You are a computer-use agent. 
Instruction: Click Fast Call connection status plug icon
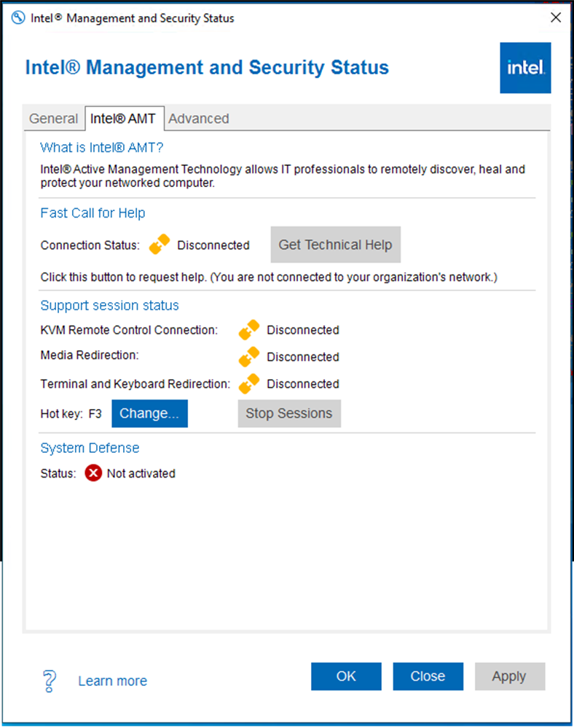point(160,244)
